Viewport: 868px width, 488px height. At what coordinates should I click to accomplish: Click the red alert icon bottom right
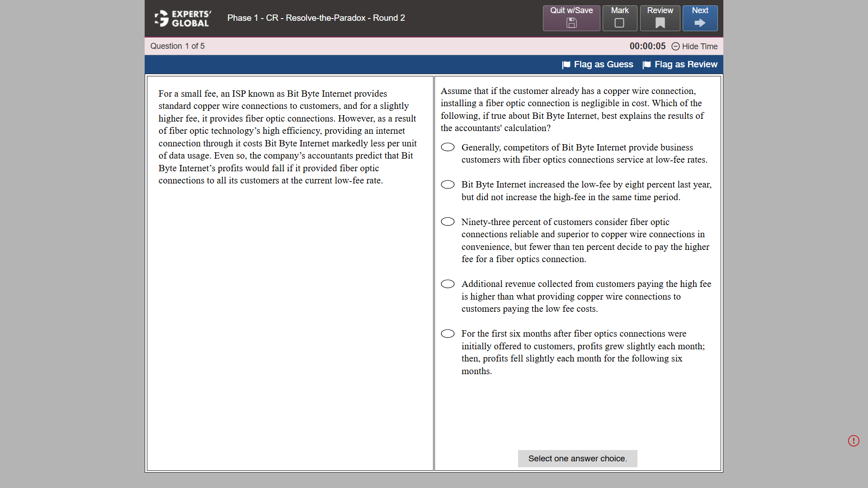pyautogui.click(x=854, y=441)
